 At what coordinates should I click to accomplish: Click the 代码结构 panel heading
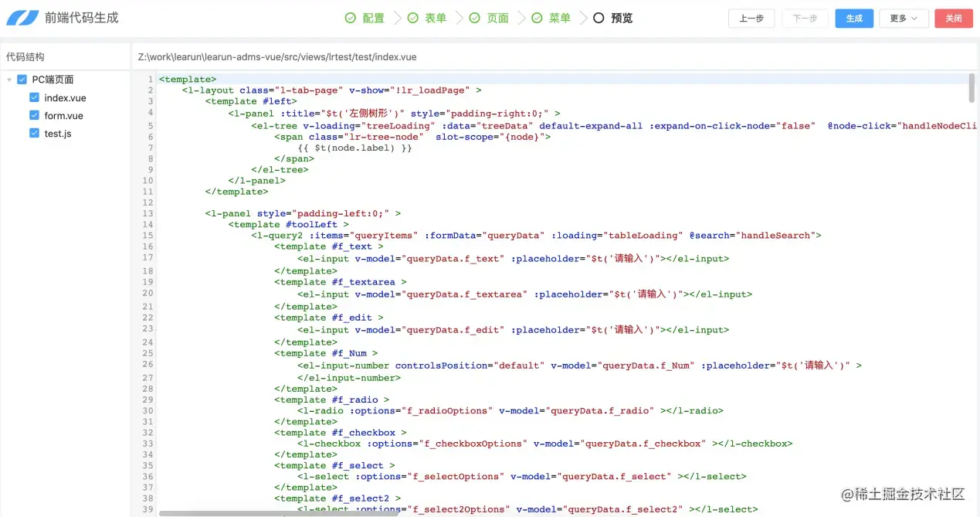pyautogui.click(x=25, y=57)
